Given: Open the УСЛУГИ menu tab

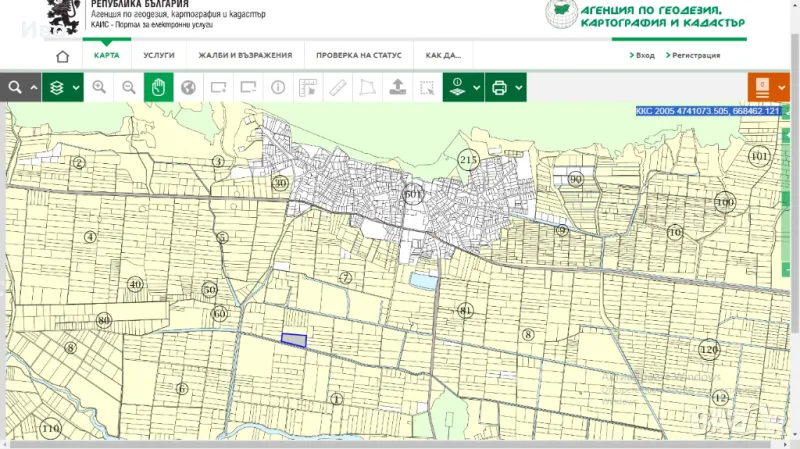Looking at the screenshot, I should (x=159, y=56).
